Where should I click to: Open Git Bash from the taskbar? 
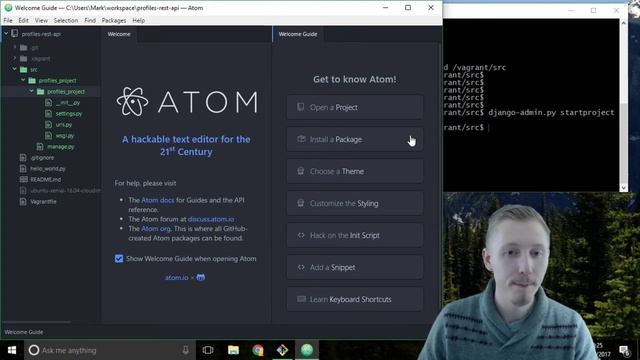tap(282, 350)
